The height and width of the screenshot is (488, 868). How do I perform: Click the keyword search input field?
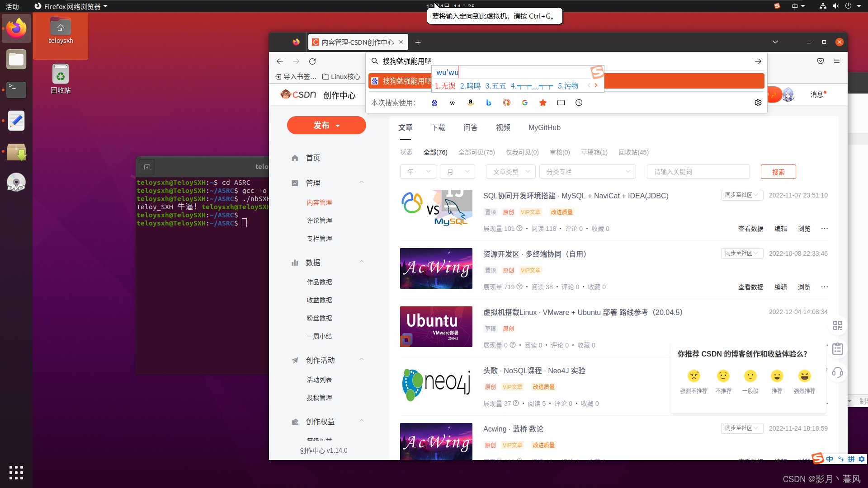point(698,172)
